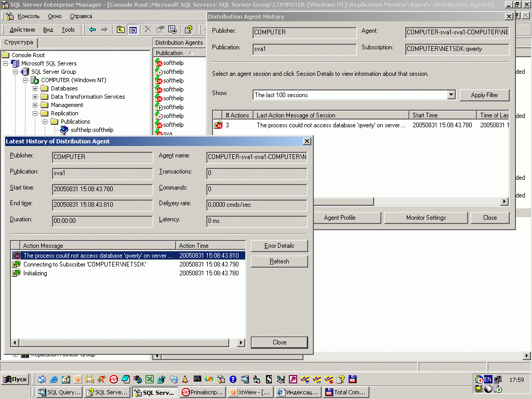Click the softhelp:softhelp publication icon
Screen dimensions: 532x399
[64, 130]
